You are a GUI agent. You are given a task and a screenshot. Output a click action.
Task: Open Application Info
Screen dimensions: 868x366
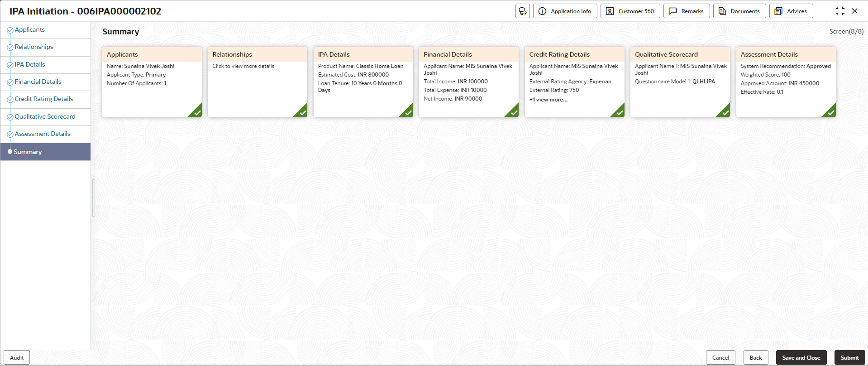565,11
